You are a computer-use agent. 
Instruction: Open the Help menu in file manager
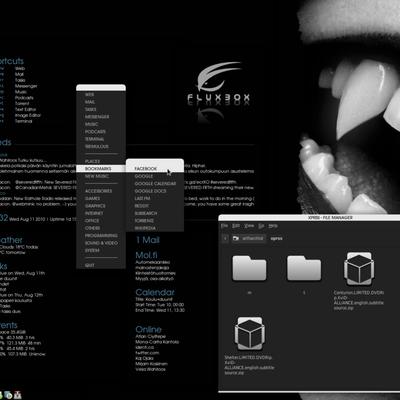tap(273, 226)
